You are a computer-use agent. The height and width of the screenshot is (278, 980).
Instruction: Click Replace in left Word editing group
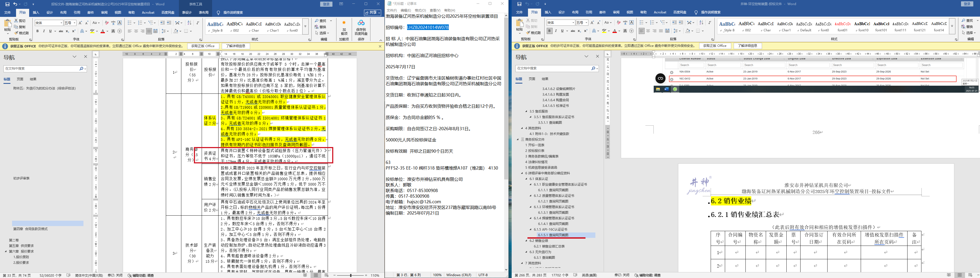tap(321, 27)
